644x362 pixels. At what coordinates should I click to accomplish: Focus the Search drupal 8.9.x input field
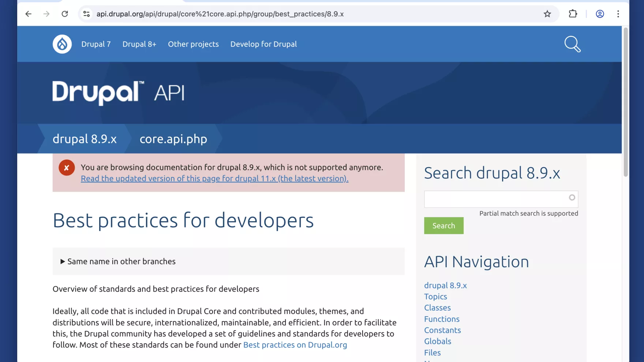pos(501,199)
